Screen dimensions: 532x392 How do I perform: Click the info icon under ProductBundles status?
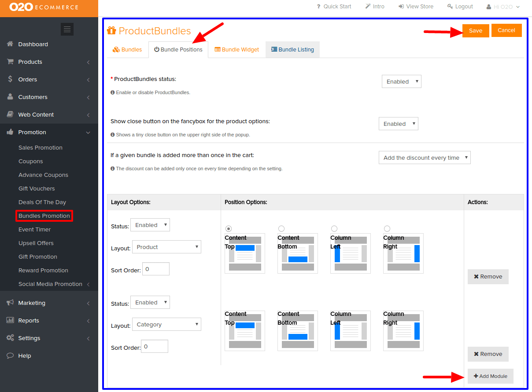(x=112, y=92)
